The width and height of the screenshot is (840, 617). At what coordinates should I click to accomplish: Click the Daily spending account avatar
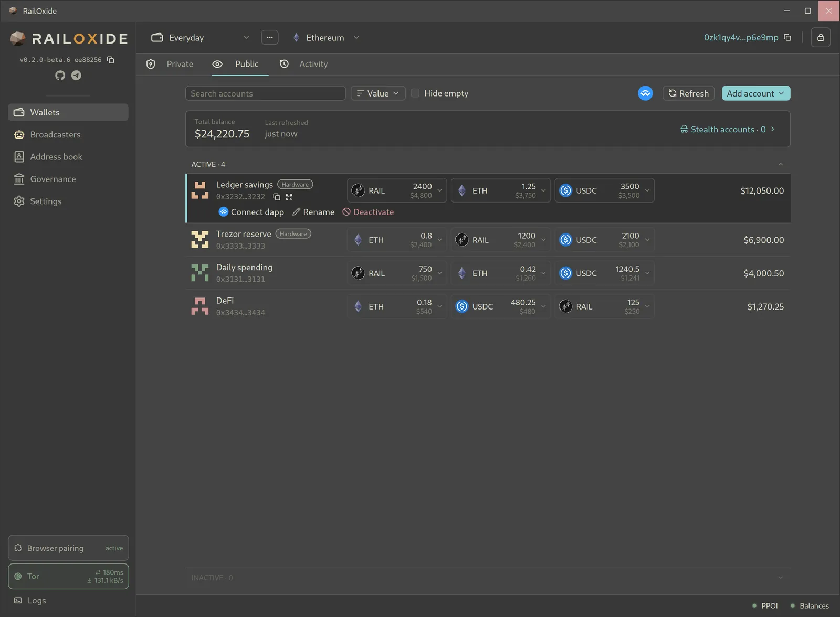click(200, 273)
